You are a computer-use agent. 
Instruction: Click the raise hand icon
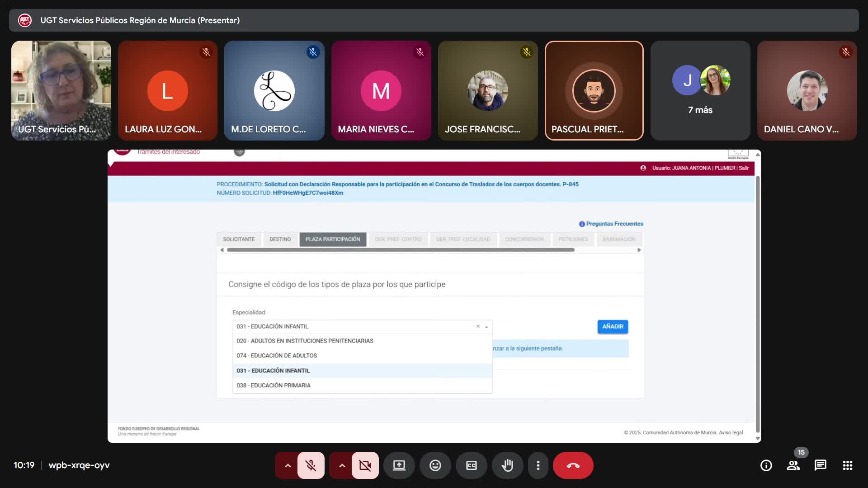point(507,465)
